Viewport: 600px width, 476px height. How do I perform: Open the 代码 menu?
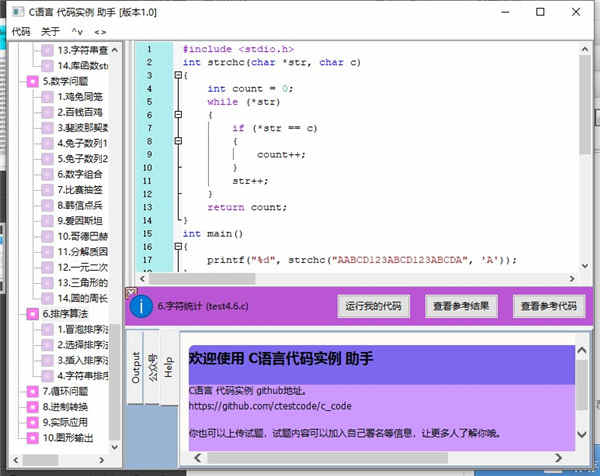click(21, 31)
